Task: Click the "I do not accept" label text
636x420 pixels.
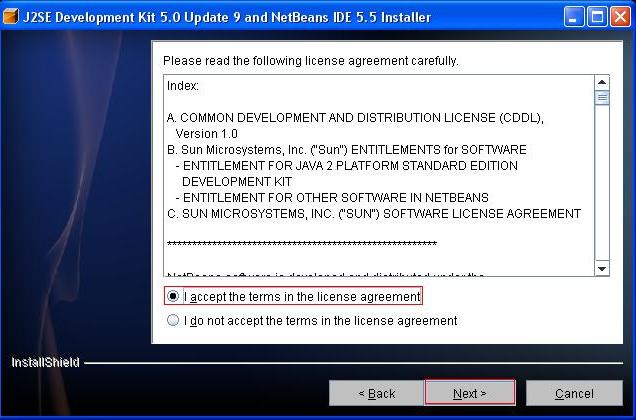Action: click(x=320, y=321)
